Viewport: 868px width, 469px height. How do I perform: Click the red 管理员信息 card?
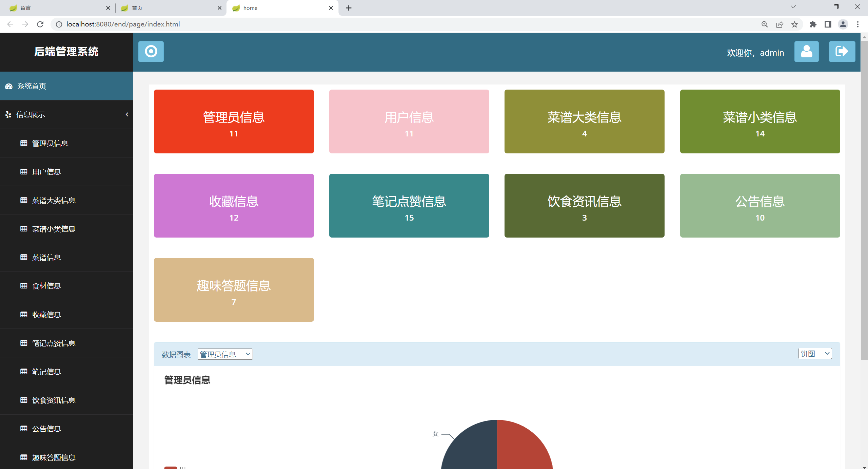point(234,121)
